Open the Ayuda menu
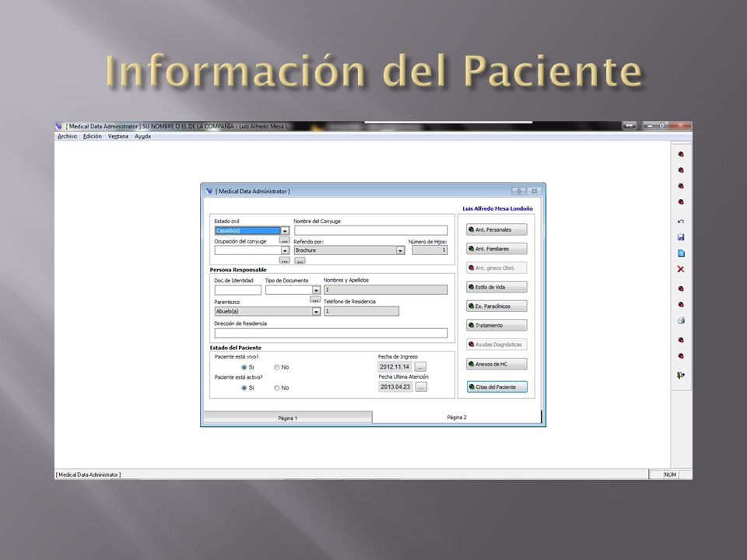Screen dimensions: 747x560 point(142,136)
